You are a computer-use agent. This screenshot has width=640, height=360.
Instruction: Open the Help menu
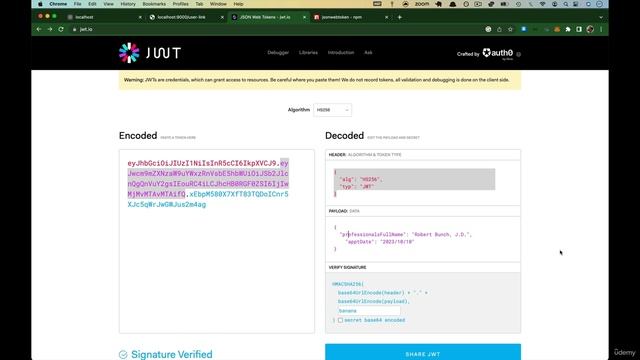point(238,4)
